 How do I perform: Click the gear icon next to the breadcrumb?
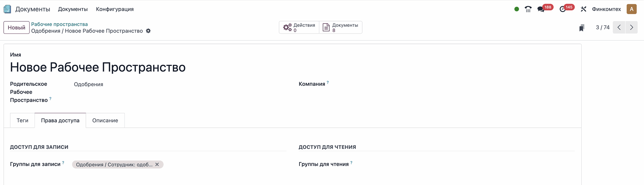148,31
